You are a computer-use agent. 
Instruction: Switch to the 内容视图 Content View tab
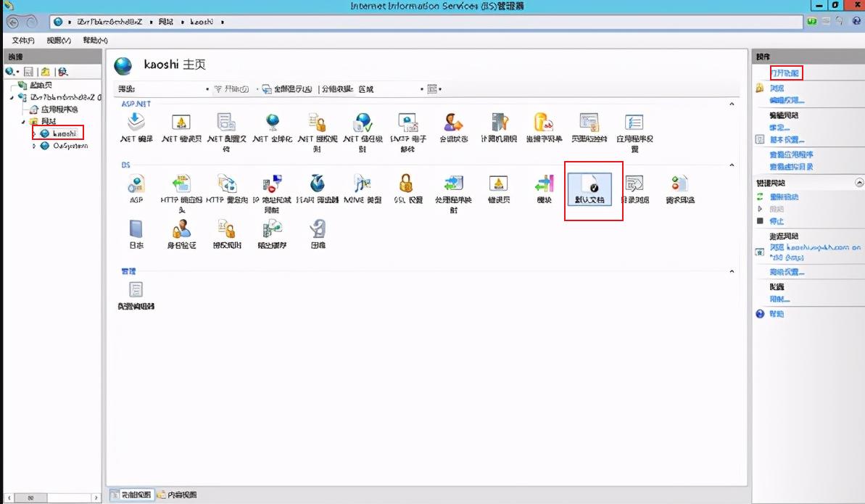coord(177,495)
